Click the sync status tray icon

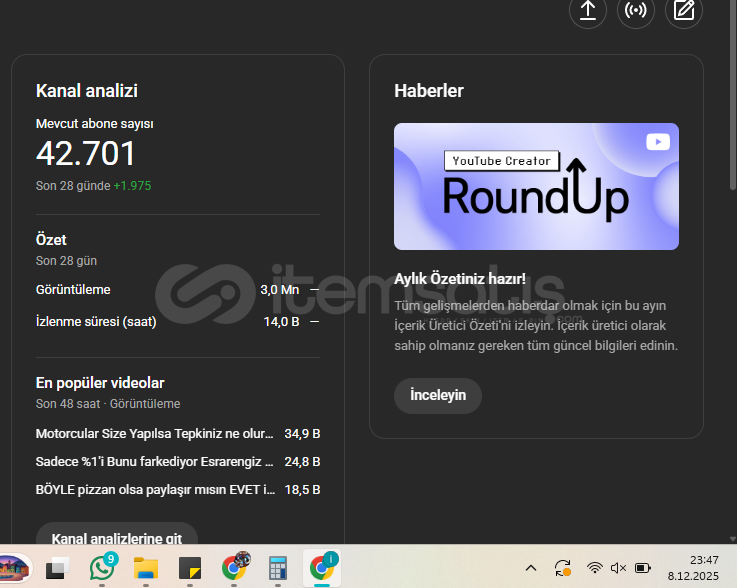[x=563, y=568]
